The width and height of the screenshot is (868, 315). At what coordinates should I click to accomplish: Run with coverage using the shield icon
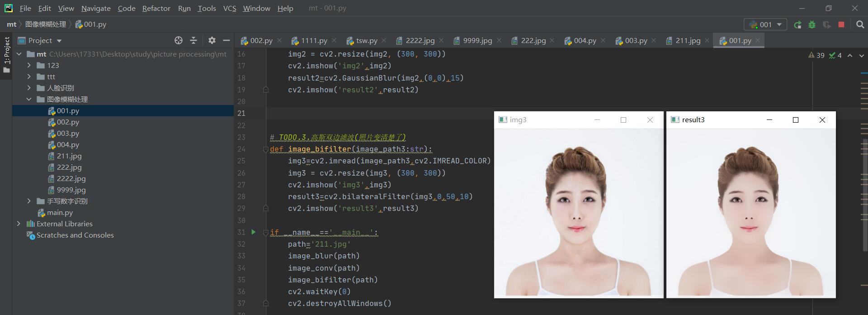pos(827,25)
